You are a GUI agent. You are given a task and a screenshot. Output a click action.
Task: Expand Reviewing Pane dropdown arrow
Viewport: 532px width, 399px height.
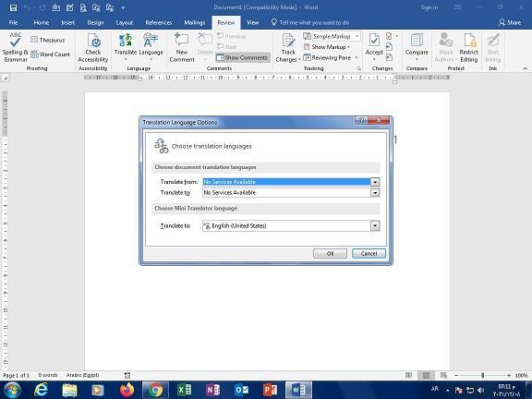click(357, 57)
